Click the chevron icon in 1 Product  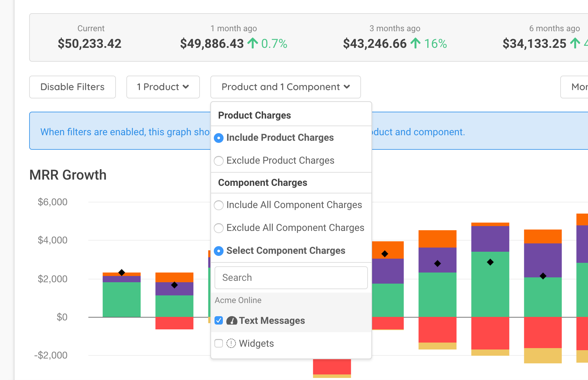(x=186, y=87)
